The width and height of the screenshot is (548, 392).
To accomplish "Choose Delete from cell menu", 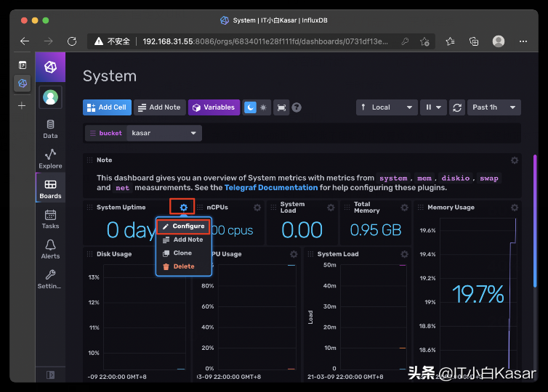I will tap(183, 266).
